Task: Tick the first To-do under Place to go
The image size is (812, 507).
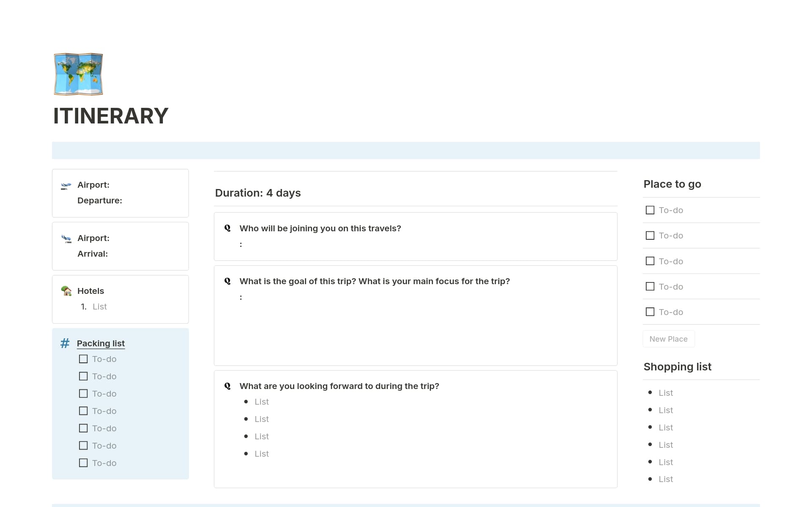Action: coord(650,210)
